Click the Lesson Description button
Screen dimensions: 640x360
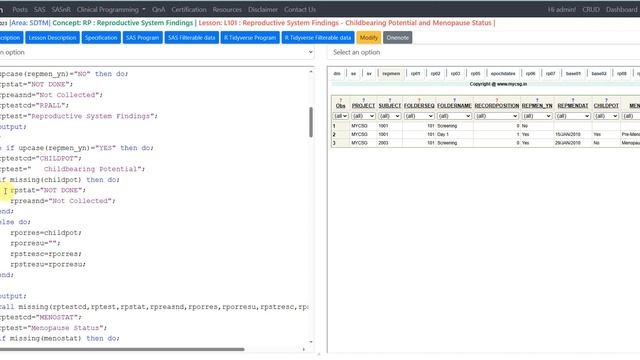point(52,38)
